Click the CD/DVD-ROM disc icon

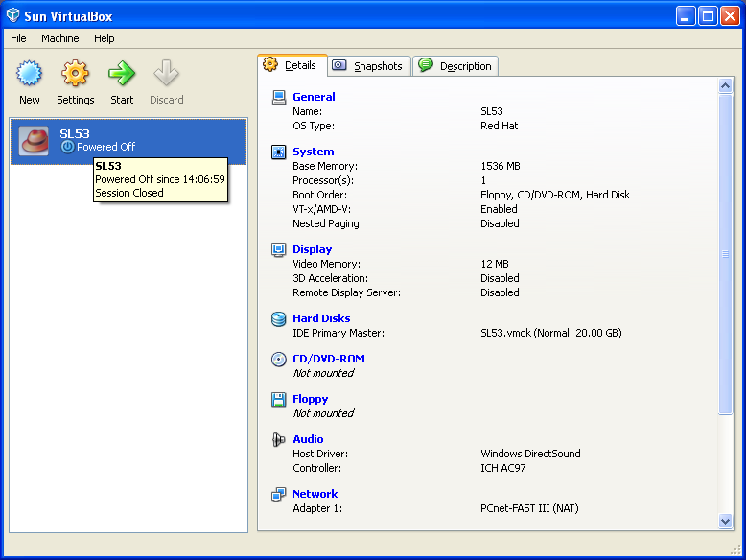(279, 359)
